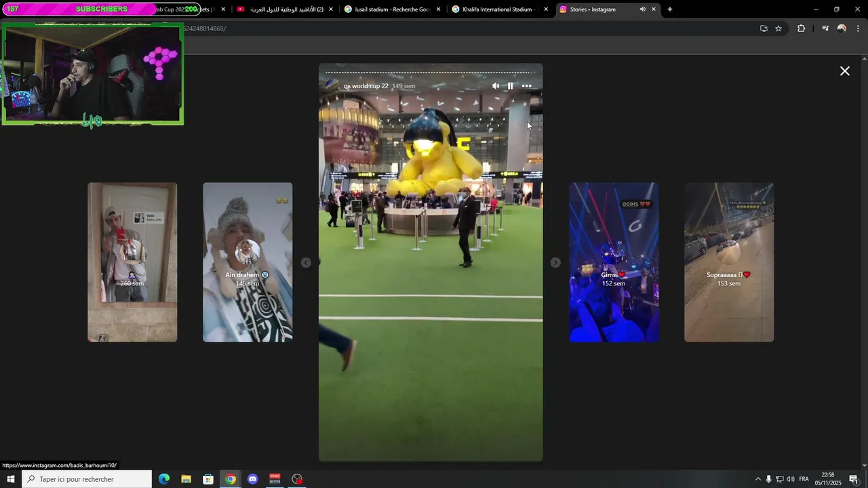The image size is (868, 488).
Task: Open the Gims story thumbnail
Action: point(614,262)
